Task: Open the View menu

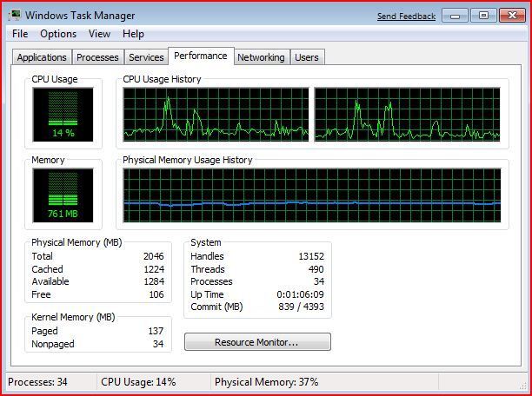Action: coord(99,34)
